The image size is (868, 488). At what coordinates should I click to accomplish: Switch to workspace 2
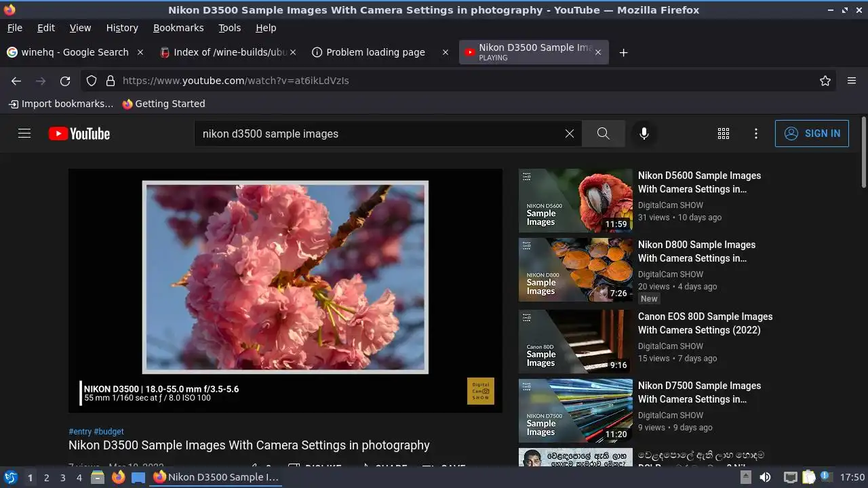tap(46, 478)
